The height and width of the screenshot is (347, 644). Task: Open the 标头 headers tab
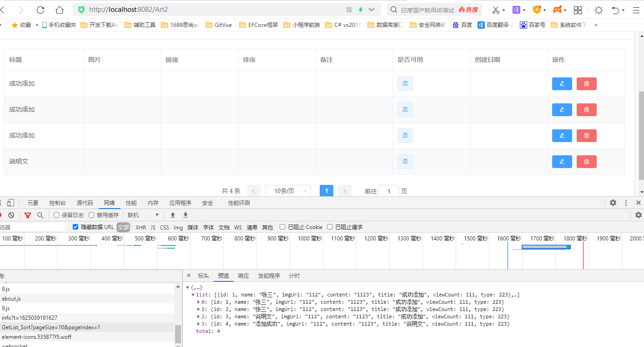(x=203, y=276)
